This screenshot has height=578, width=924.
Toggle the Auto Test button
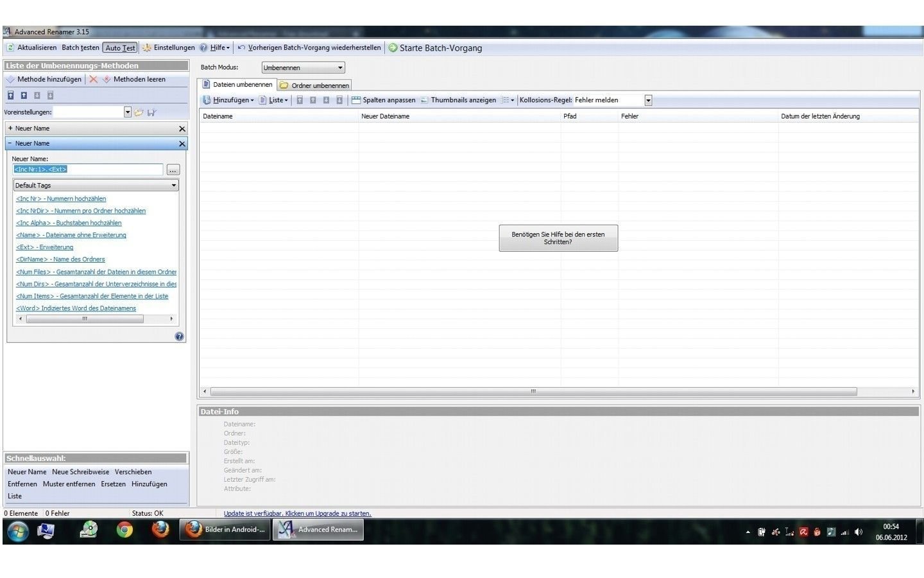[x=120, y=48]
